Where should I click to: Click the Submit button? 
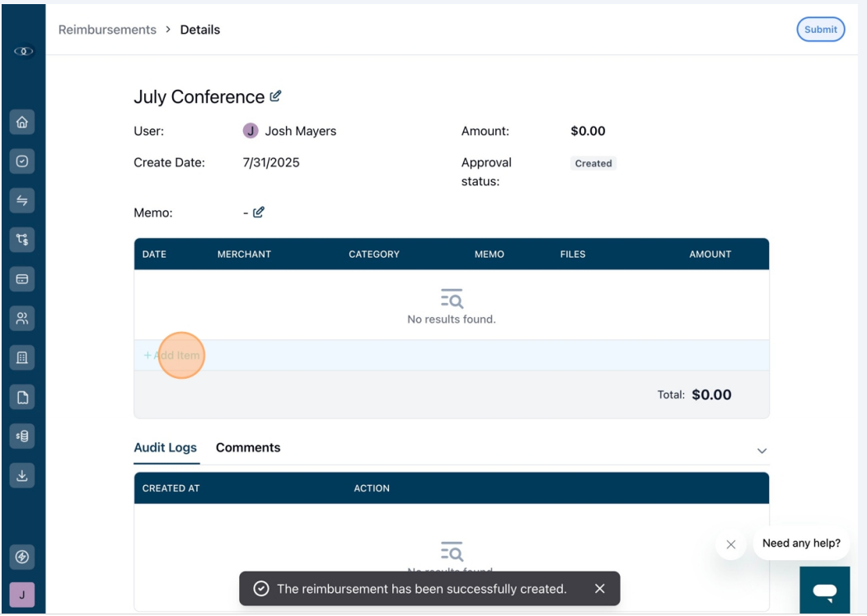[821, 30]
